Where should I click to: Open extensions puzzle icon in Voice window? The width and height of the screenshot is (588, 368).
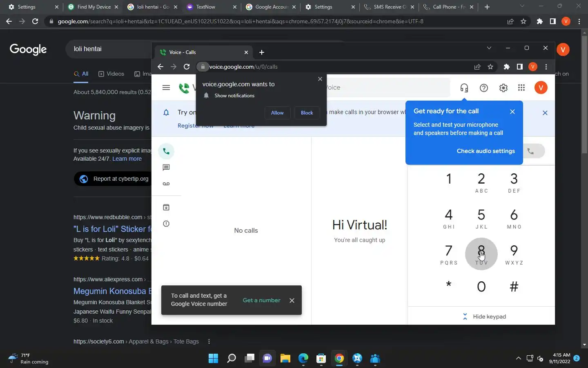pyautogui.click(x=507, y=67)
